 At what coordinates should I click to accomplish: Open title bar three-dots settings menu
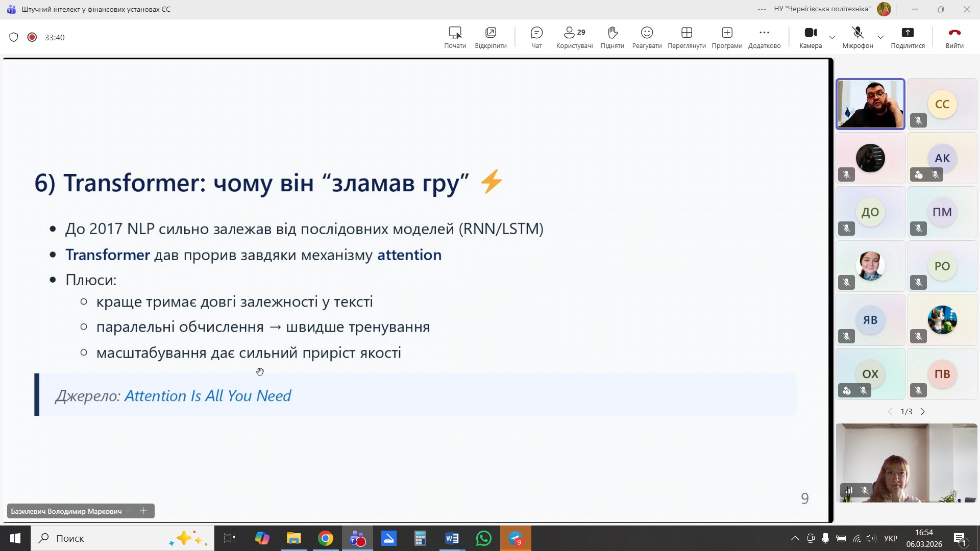(x=762, y=9)
